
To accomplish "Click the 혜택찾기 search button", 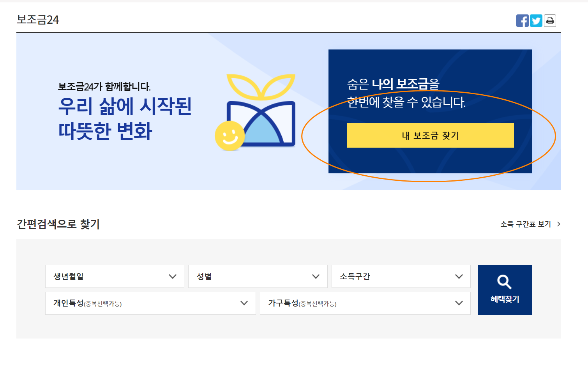I will tap(505, 290).
